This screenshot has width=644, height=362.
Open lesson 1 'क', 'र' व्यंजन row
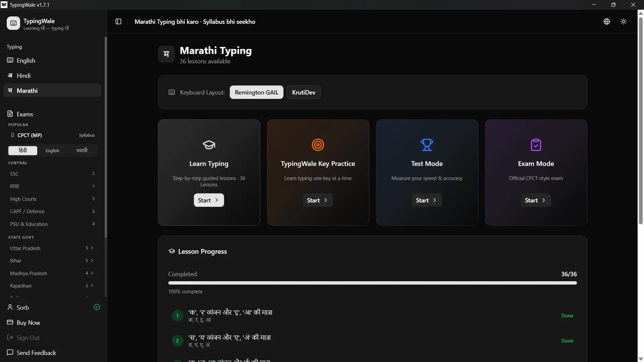pyautogui.click(x=372, y=315)
